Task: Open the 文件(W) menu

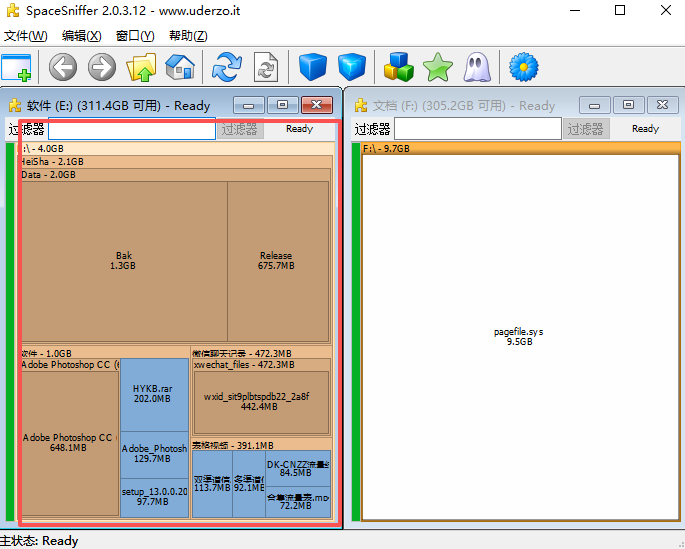Action: pos(25,36)
